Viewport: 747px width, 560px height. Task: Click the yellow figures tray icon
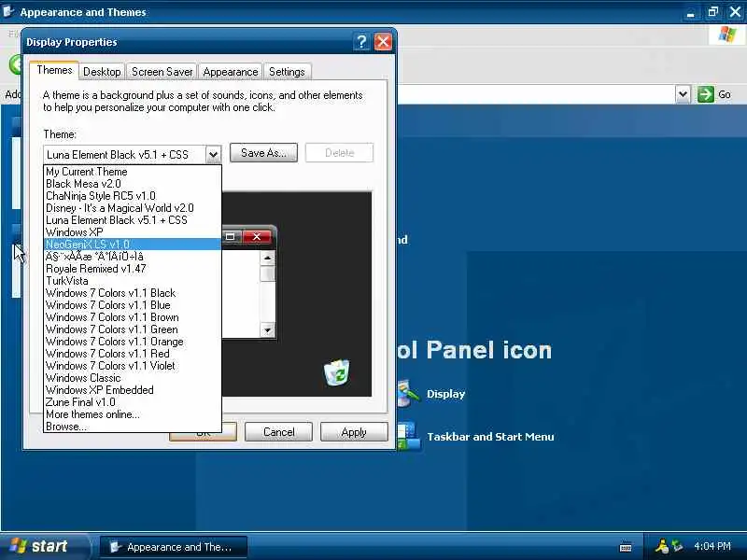coord(661,546)
